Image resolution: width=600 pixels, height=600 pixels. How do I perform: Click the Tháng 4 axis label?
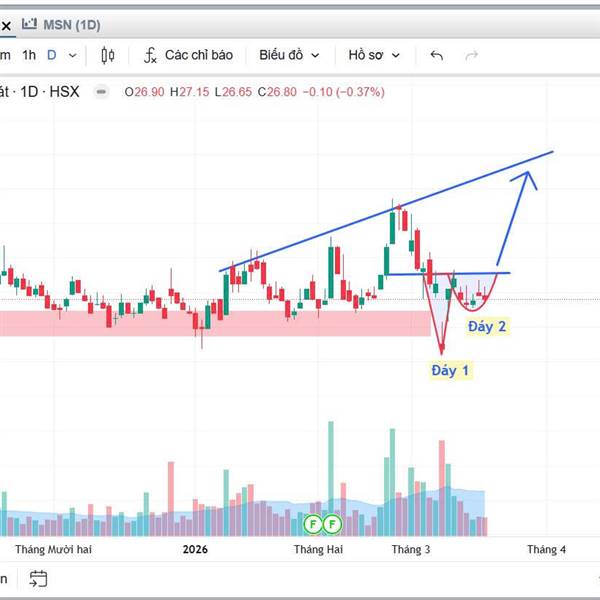[546, 549]
